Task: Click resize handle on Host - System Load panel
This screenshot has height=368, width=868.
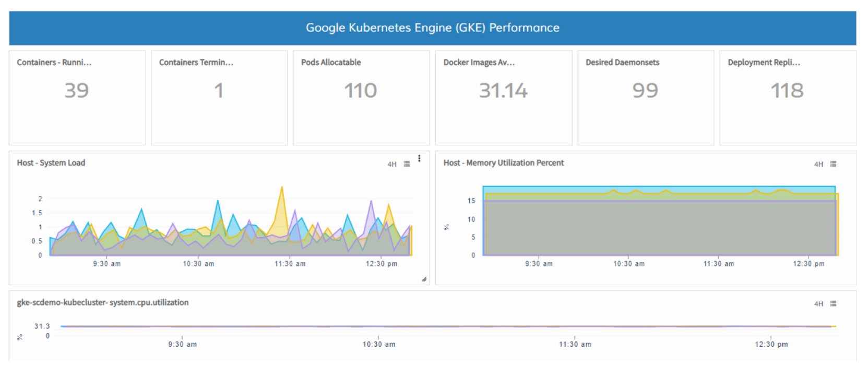Action: [424, 279]
